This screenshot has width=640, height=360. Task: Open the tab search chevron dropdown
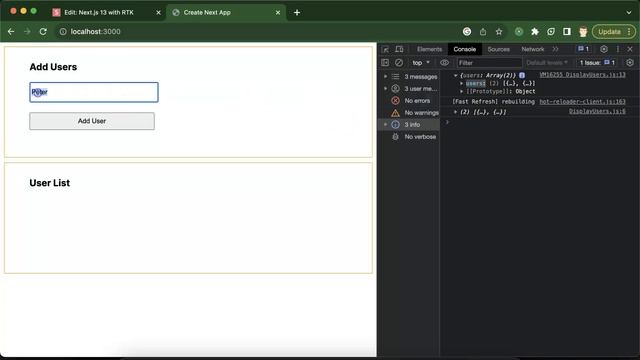pyautogui.click(x=629, y=13)
